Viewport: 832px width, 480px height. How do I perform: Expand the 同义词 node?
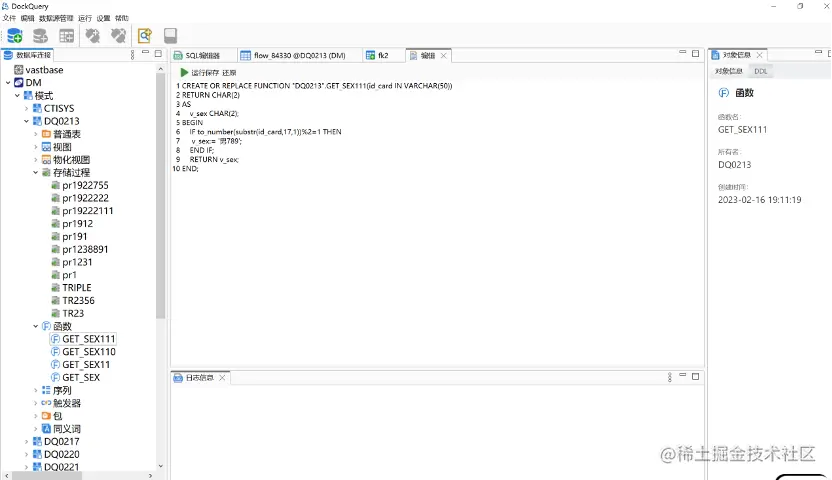click(36, 429)
